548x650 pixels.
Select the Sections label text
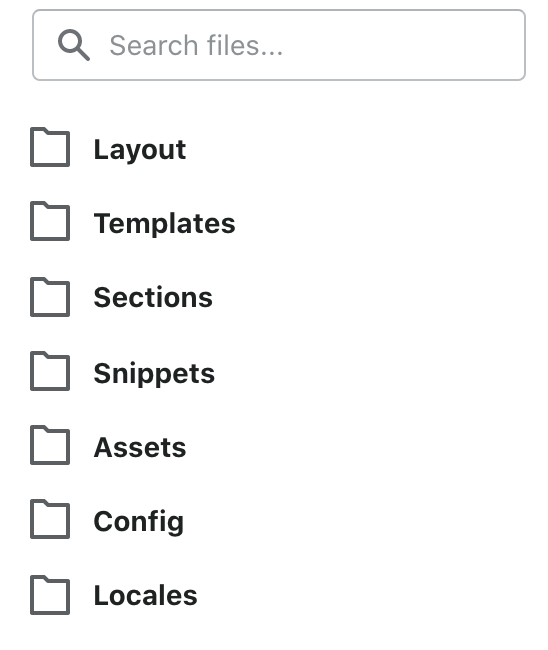[x=153, y=297]
